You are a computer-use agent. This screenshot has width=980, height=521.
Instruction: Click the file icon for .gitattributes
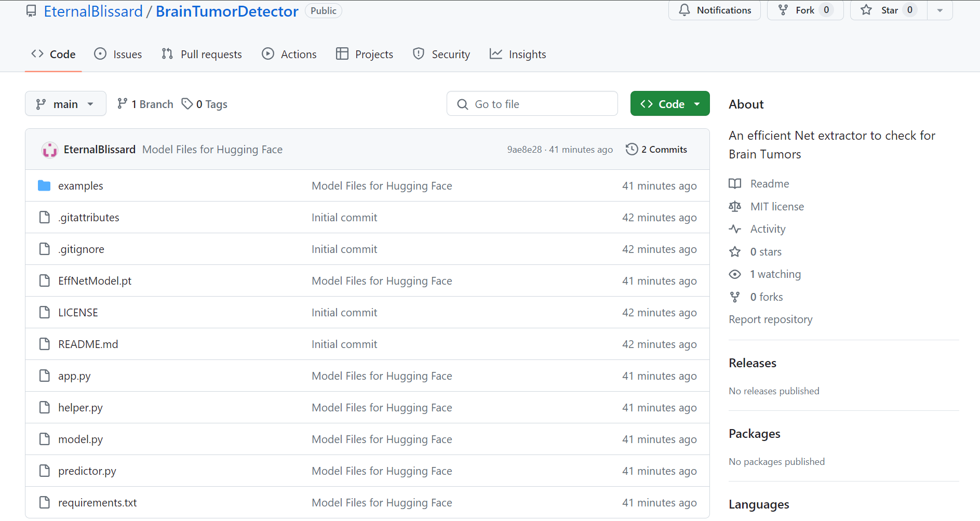[45, 217]
